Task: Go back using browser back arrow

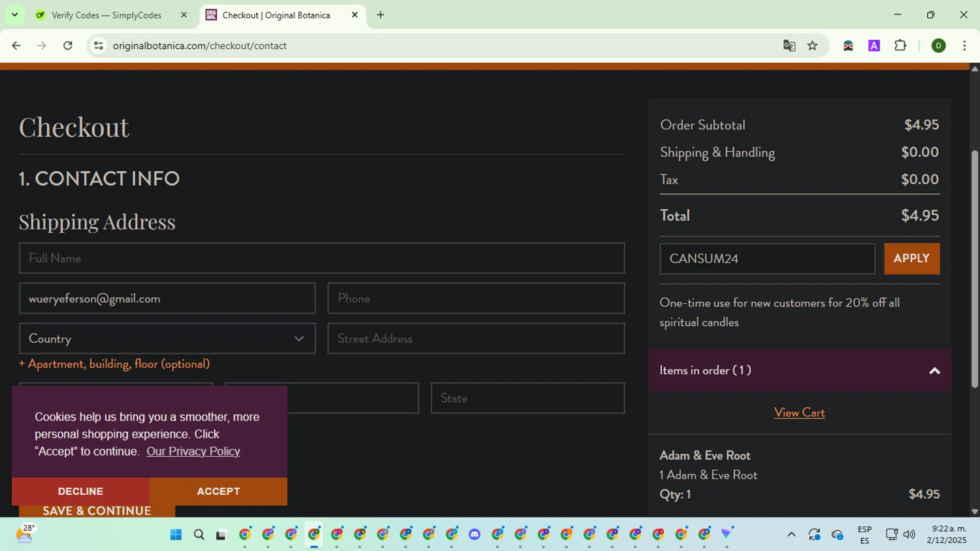Action: point(16,46)
